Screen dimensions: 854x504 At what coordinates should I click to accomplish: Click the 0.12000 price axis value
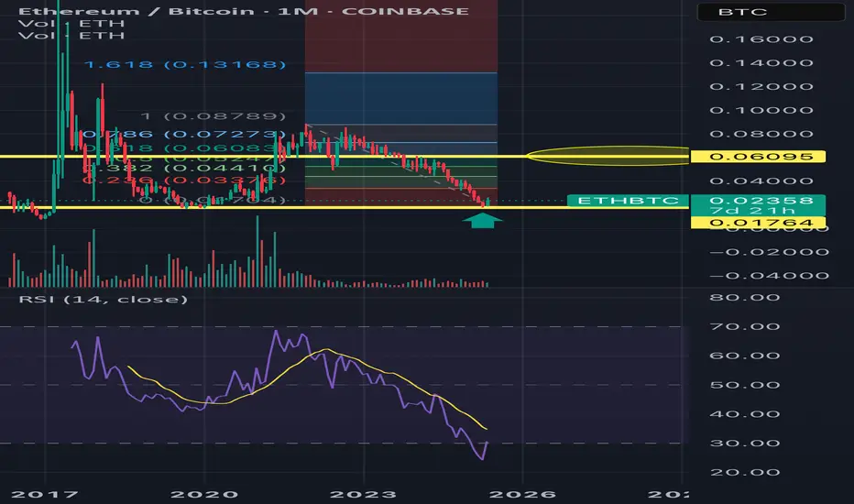761,87
